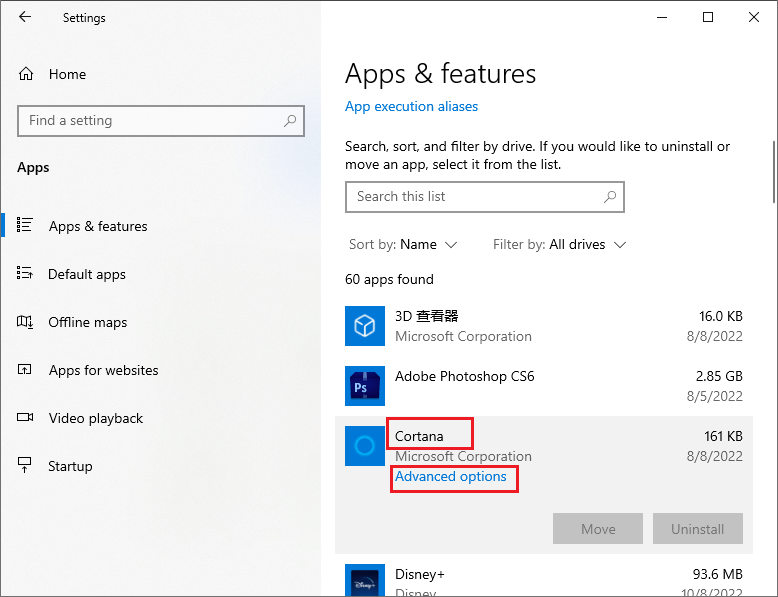
Task: Open the App execution aliases link
Action: click(411, 107)
